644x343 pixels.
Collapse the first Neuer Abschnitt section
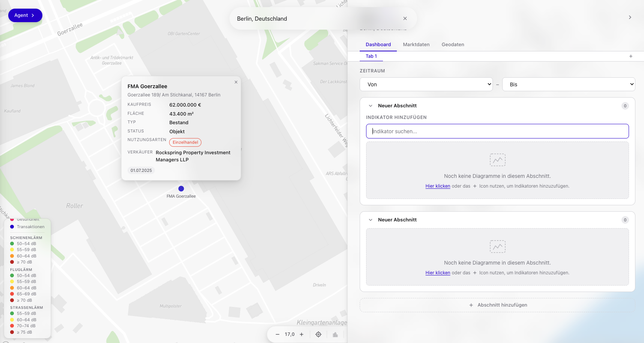pos(371,106)
